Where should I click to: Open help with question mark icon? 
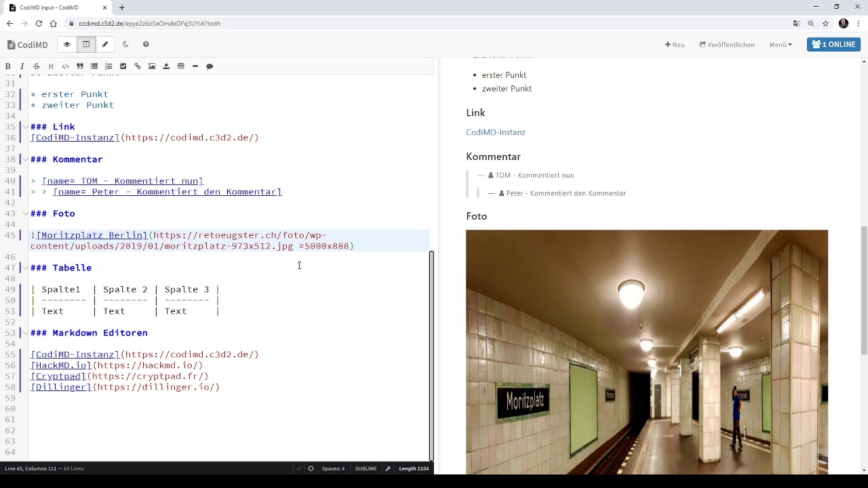[x=146, y=44]
